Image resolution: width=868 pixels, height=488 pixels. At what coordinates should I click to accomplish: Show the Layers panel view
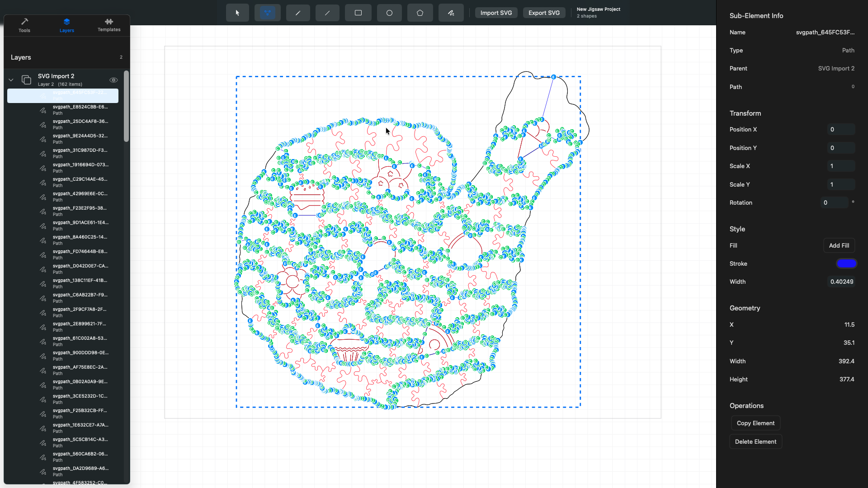66,25
